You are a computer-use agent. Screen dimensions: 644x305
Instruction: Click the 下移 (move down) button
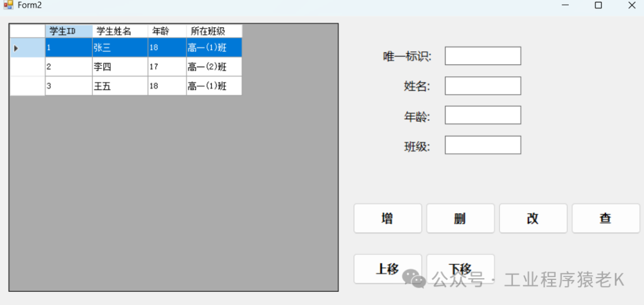[x=460, y=269]
